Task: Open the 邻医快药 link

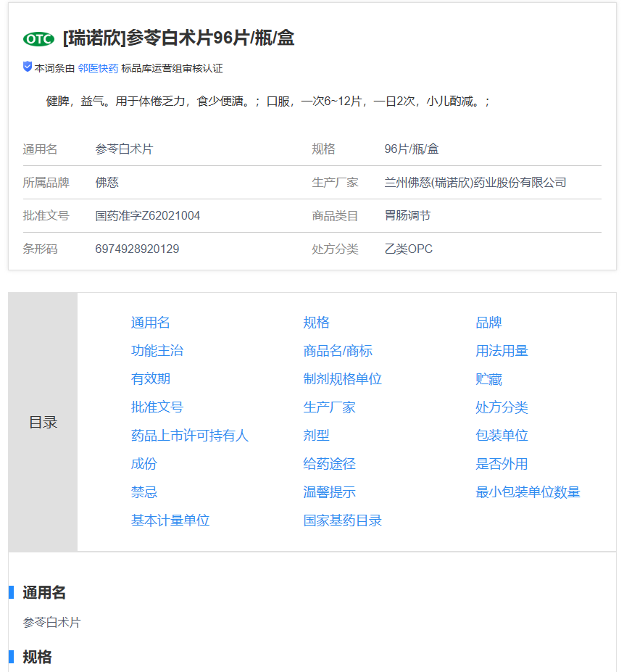Action: [x=98, y=68]
